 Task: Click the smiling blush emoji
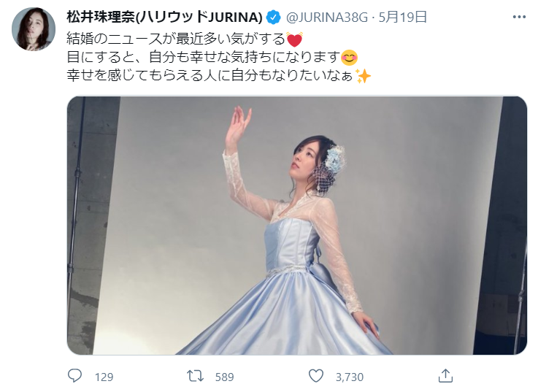(349, 58)
